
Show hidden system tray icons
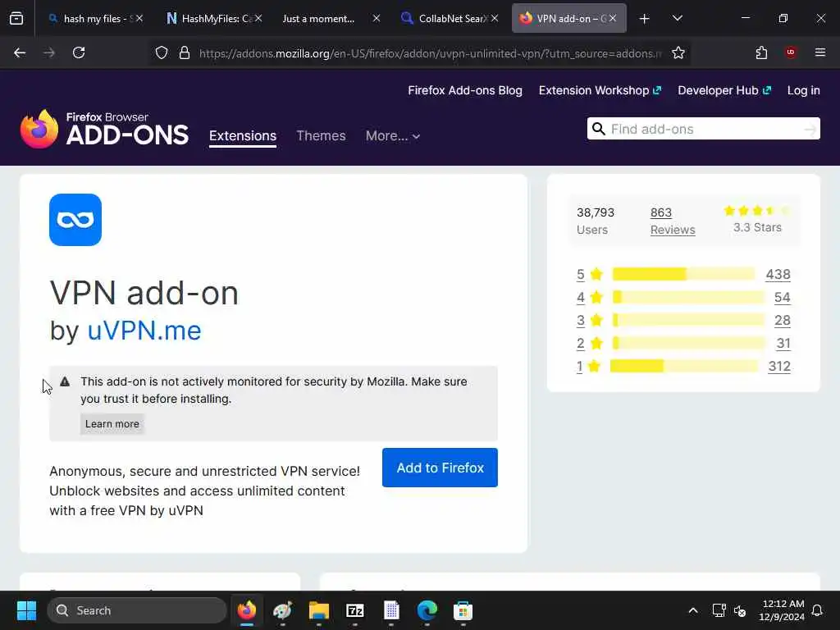[692, 610]
